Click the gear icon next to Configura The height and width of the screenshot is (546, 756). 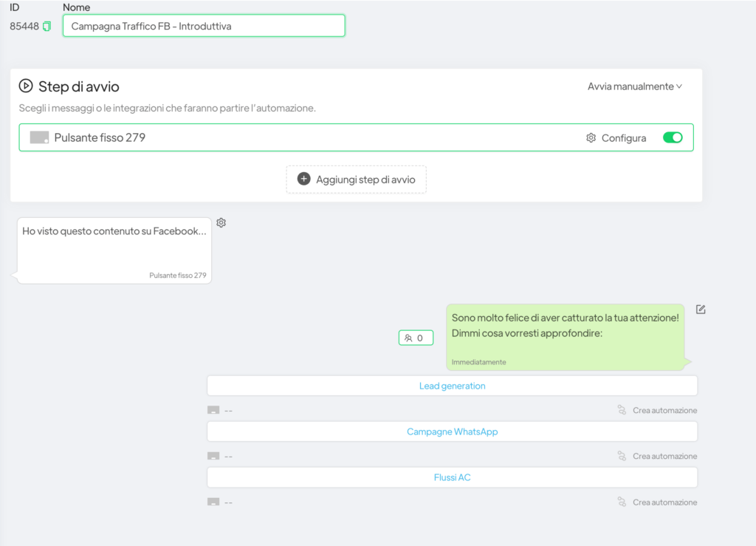pos(591,138)
